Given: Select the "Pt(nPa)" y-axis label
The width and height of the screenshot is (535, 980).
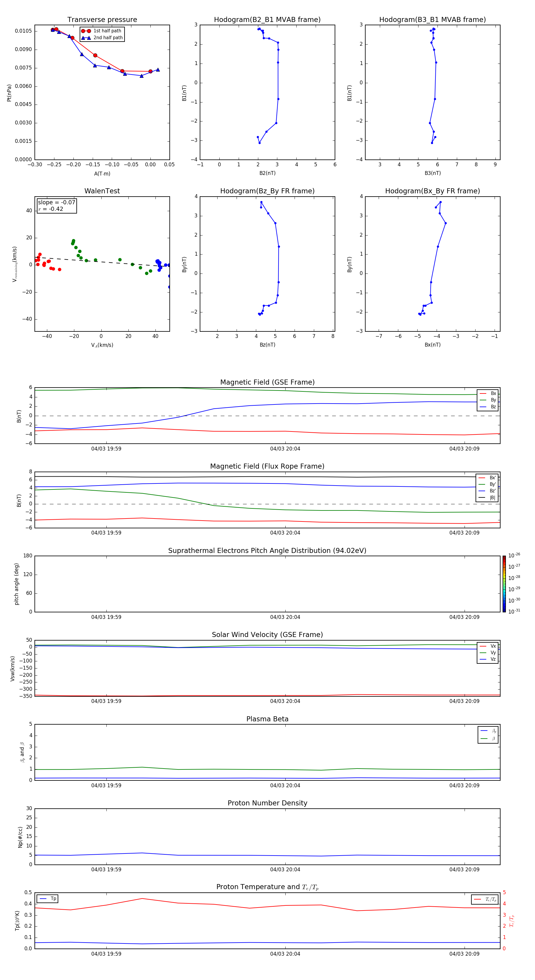Looking at the screenshot, I should click(9, 93).
